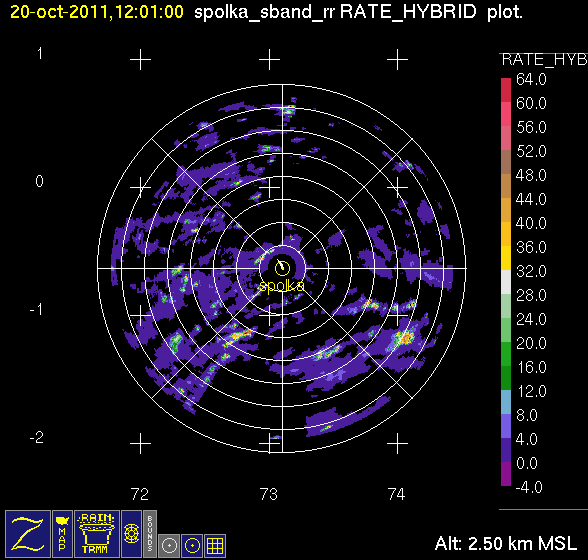The image size is (588, 560).
Task: Toggle the BOUNDS overlay button
Action: point(150,534)
